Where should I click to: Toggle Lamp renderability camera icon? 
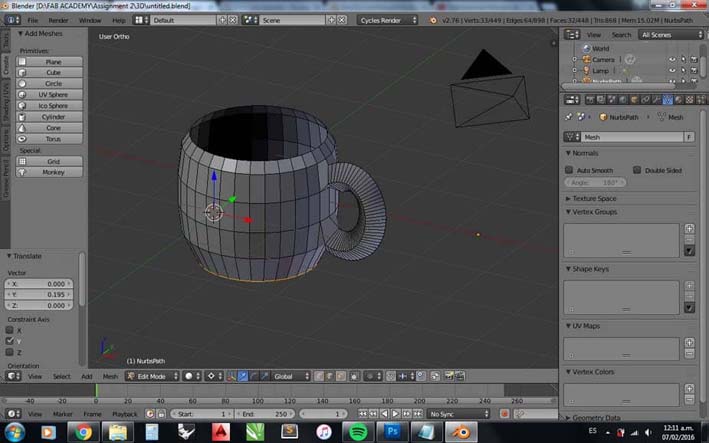point(694,71)
